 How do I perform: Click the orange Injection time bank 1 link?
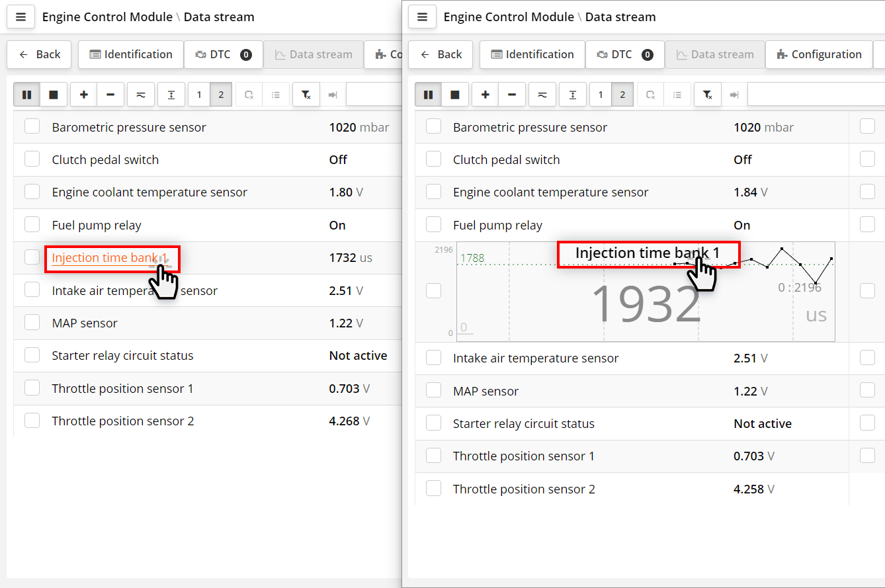click(105, 258)
